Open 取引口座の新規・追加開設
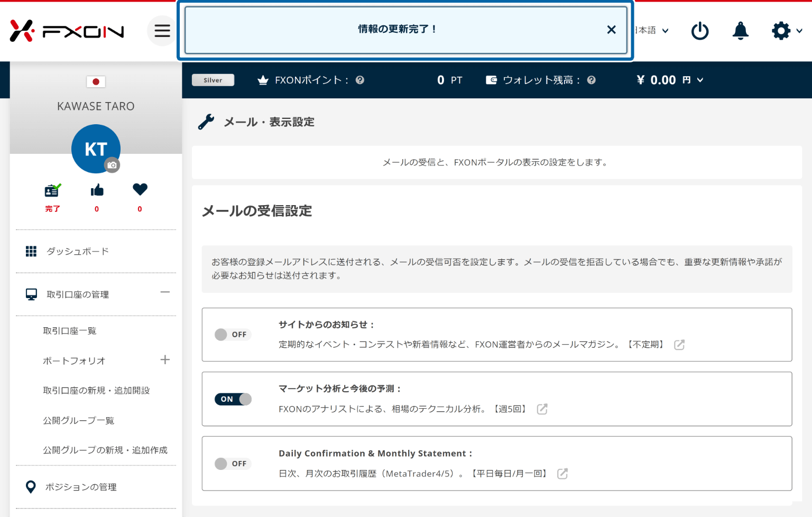Viewport: 812px width, 517px height. pyautogui.click(x=96, y=391)
